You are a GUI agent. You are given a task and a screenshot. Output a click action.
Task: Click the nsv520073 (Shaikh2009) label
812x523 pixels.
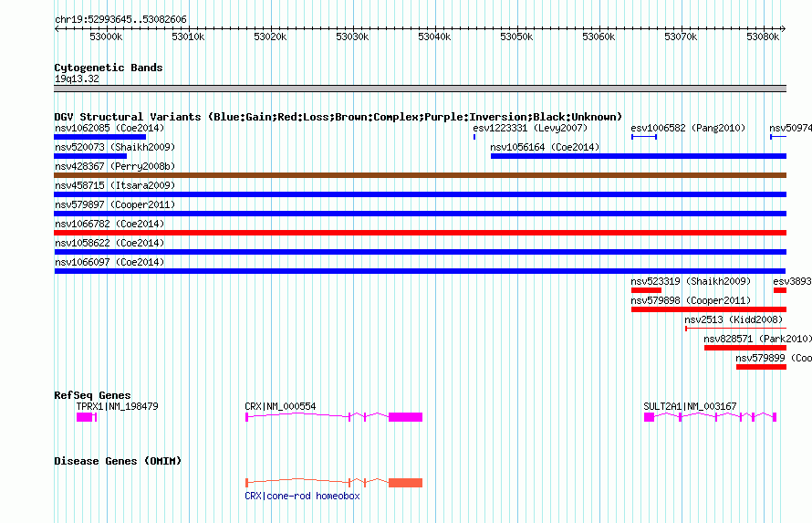click(x=115, y=147)
